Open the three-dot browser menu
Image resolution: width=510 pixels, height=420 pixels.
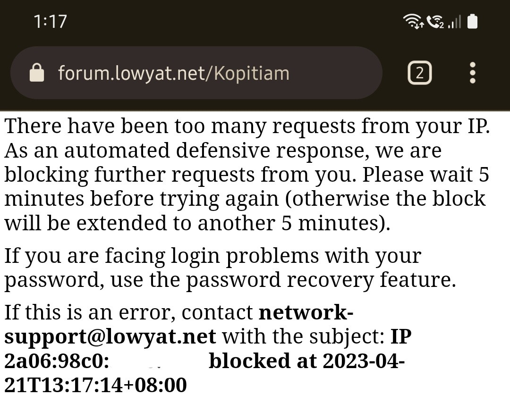click(472, 73)
